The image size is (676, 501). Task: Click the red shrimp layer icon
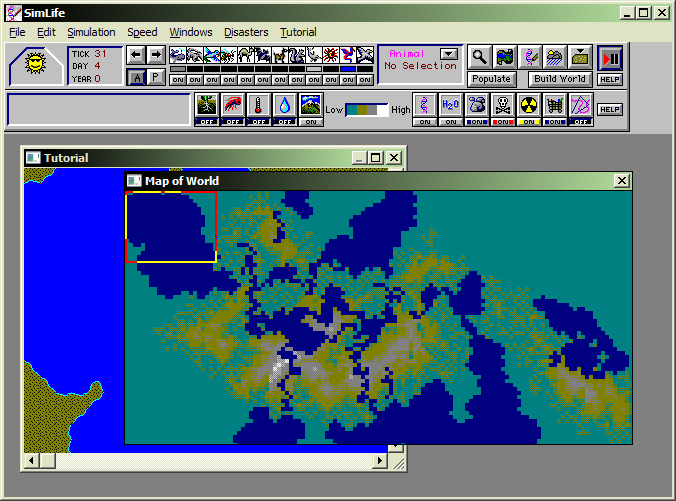232,105
